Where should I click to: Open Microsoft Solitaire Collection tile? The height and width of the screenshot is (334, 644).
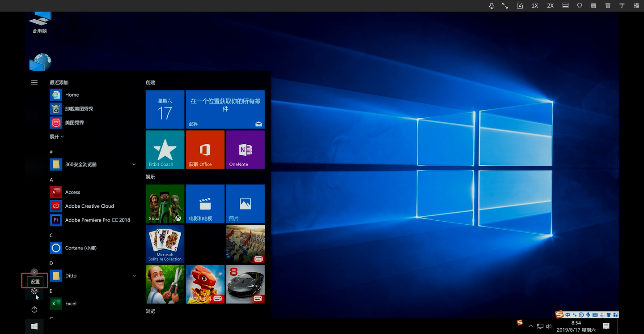(x=165, y=244)
